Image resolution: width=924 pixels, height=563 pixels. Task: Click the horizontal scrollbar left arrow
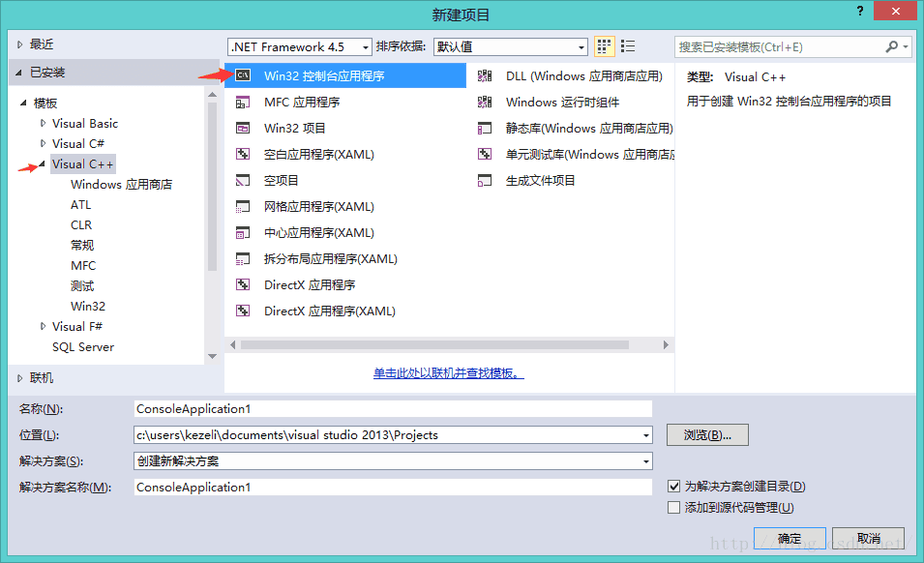233,344
